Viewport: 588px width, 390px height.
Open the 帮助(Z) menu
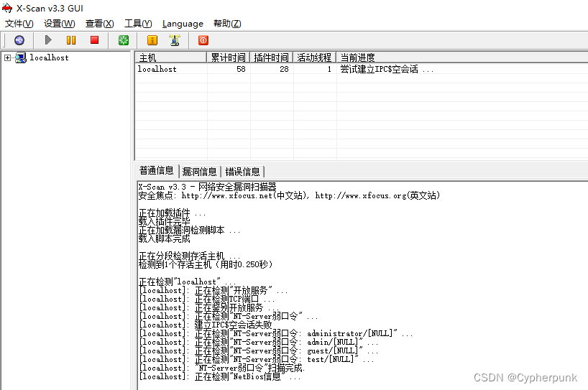click(x=227, y=24)
